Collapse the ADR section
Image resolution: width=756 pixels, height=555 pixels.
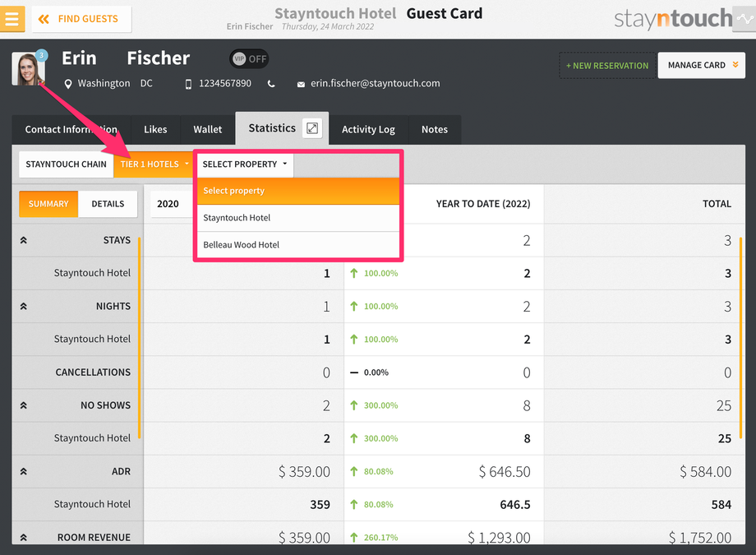pos(23,471)
